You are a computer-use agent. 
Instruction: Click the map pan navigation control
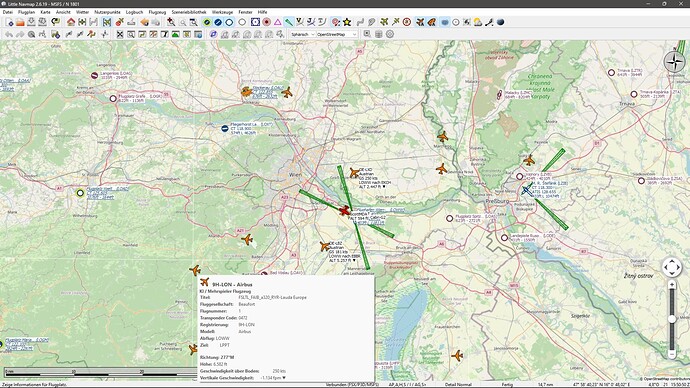coord(672,267)
